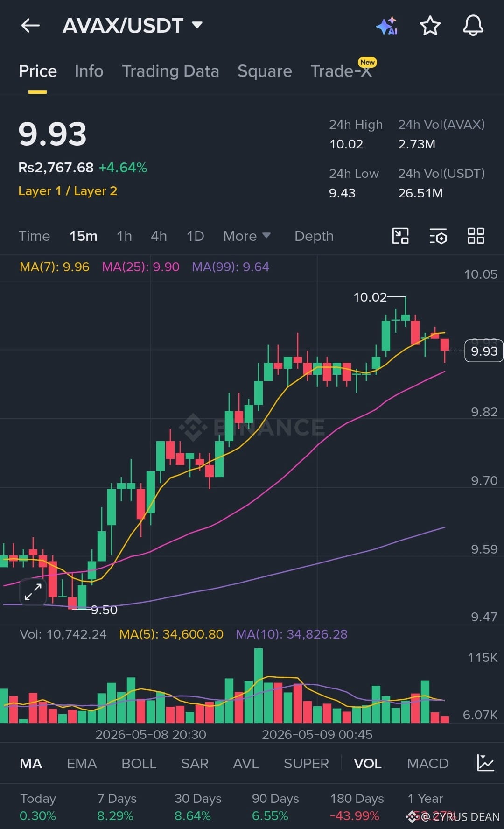504x829 pixels.
Task: Tap the Today 0.30% performance
Action: (x=38, y=808)
